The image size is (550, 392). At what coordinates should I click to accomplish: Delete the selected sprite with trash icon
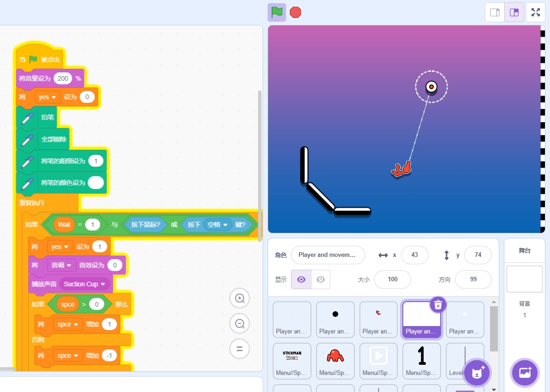click(438, 305)
